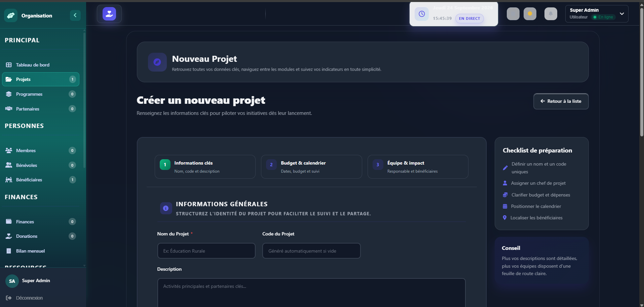Click the Organisation logo icon

click(11, 15)
